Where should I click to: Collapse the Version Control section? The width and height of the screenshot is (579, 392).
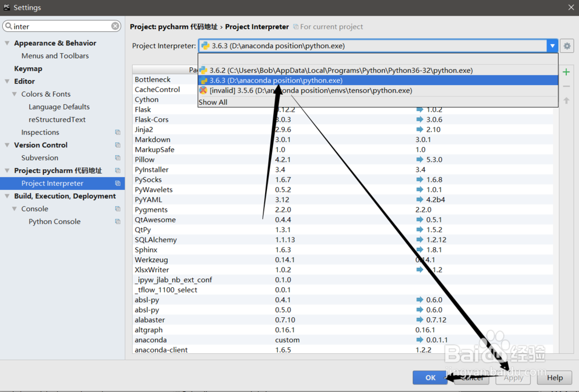coord(7,145)
